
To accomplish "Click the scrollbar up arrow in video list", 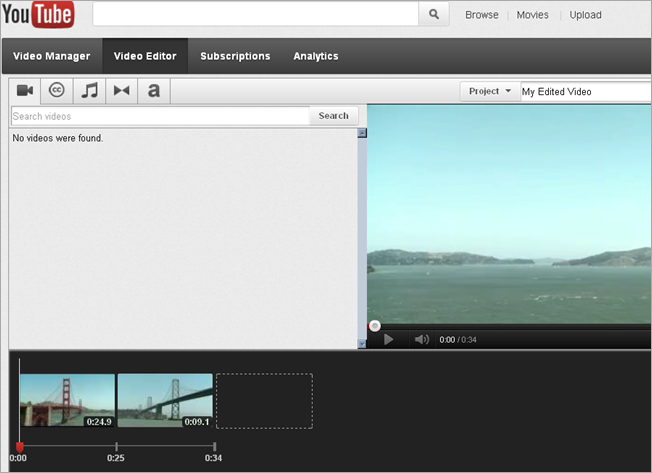I will (362, 133).
